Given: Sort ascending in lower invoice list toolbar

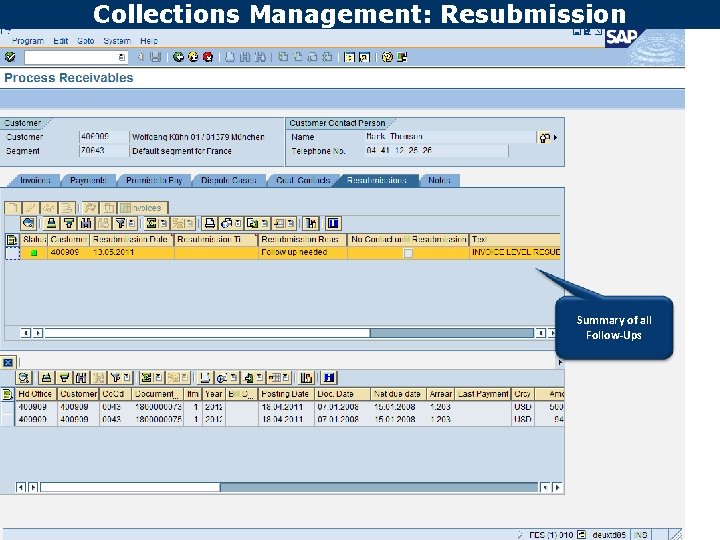Looking at the screenshot, I should pos(46,378).
